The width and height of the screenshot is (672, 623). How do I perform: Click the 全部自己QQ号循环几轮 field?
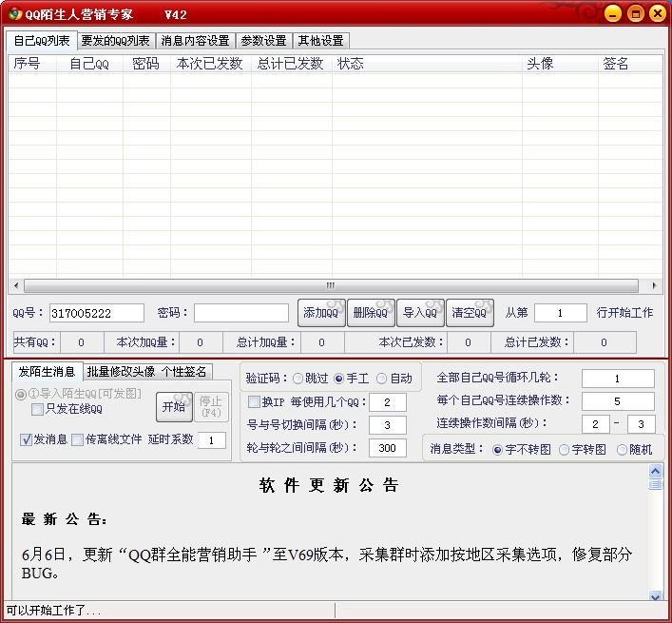618,379
